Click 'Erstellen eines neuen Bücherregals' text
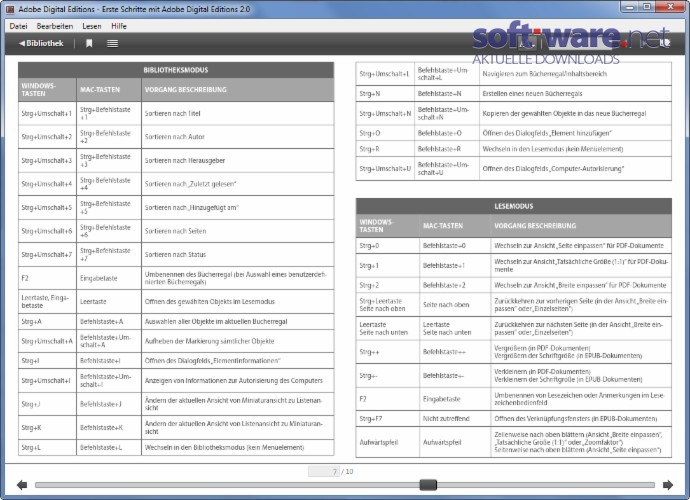This screenshot has width=690, height=500. click(x=532, y=93)
